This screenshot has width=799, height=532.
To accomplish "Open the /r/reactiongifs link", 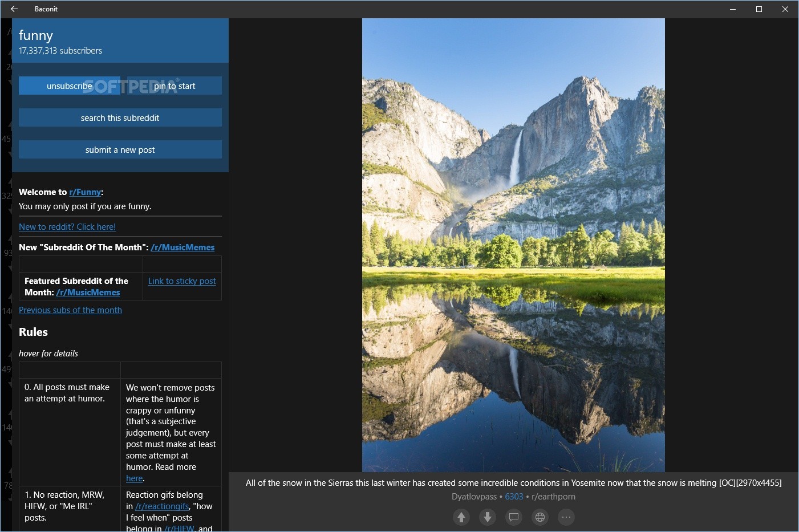I will click(162, 506).
